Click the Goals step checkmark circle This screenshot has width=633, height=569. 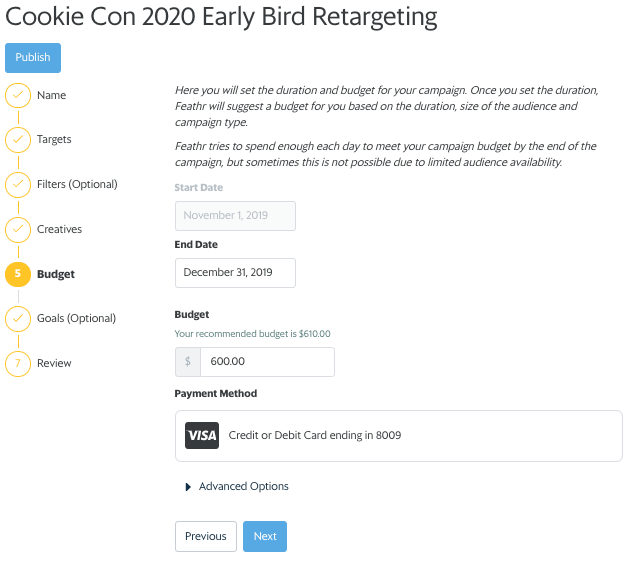pyautogui.click(x=18, y=319)
